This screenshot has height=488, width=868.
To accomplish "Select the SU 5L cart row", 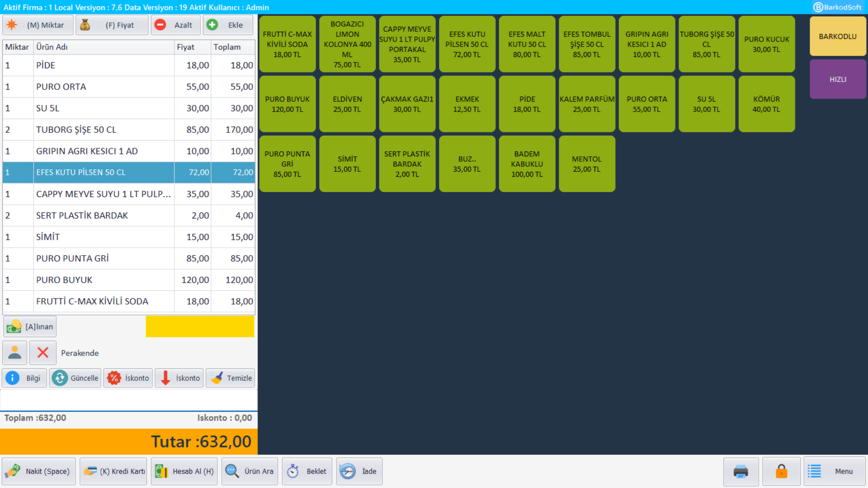I will click(129, 108).
